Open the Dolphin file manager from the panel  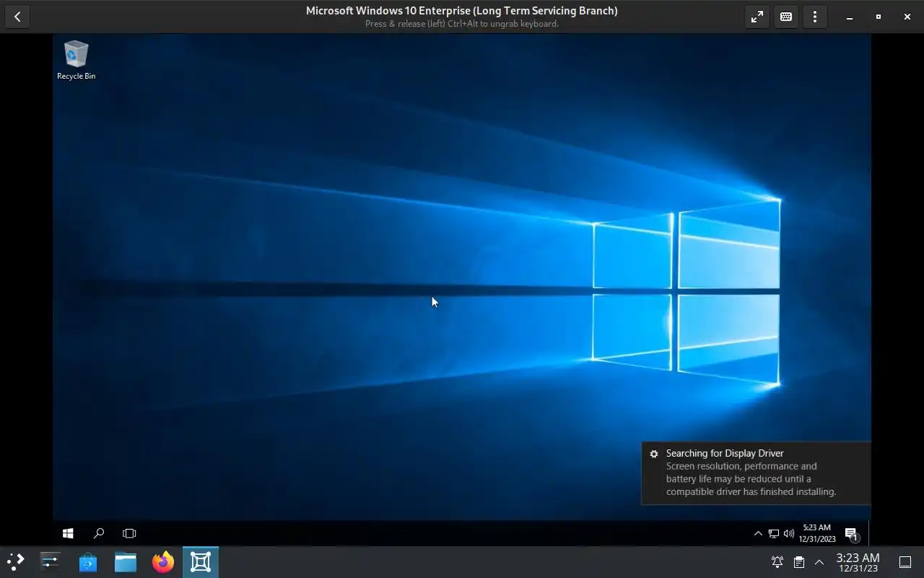pos(126,562)
